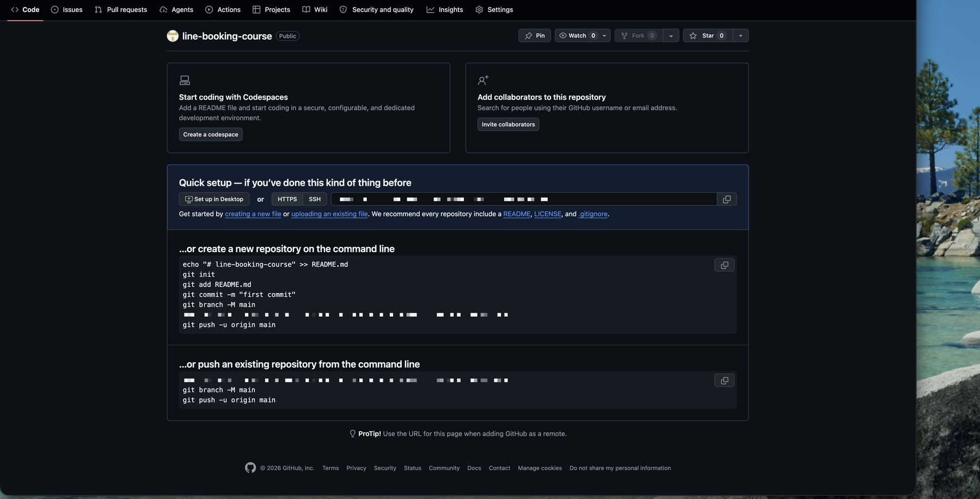The width and height of the screenshot is (980, 499).
Task: Select the SSH clone option
Action: (315, 199)
